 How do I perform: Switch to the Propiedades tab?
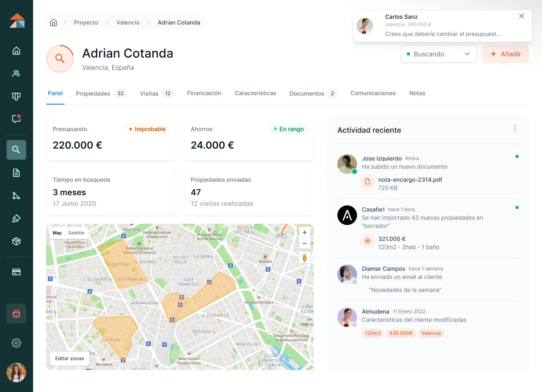pyautogui.click(x=93, y=94)
